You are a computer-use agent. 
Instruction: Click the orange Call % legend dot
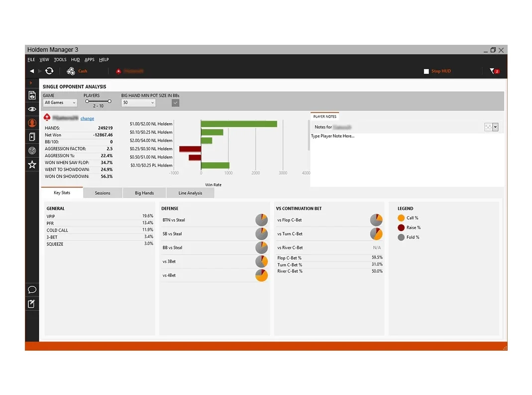coord(401,218)
